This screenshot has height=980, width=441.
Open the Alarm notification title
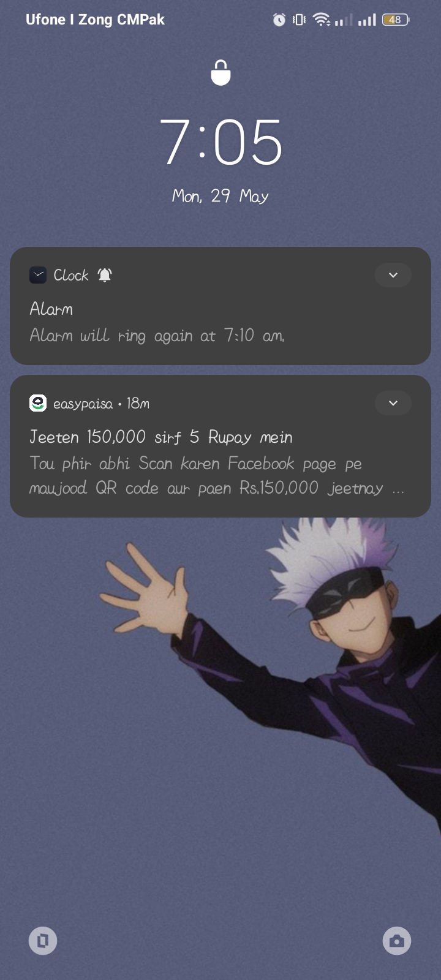[x=51, y=309]
